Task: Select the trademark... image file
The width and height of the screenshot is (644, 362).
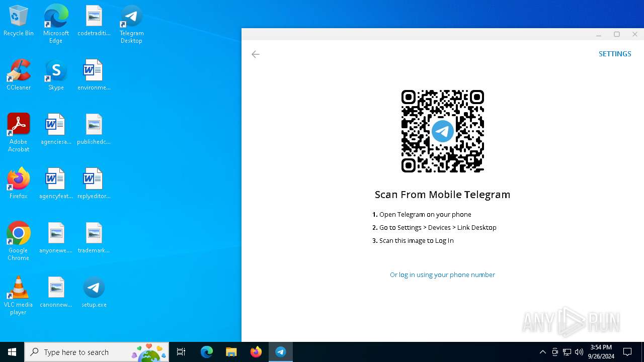Action: click(94, 238)
